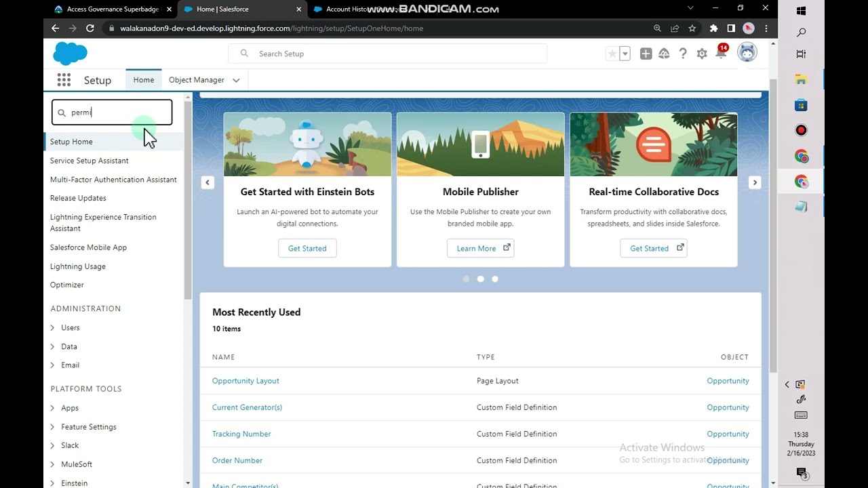Select third carousel page dot
868x488 pixels.
click(x=495, y=279)
